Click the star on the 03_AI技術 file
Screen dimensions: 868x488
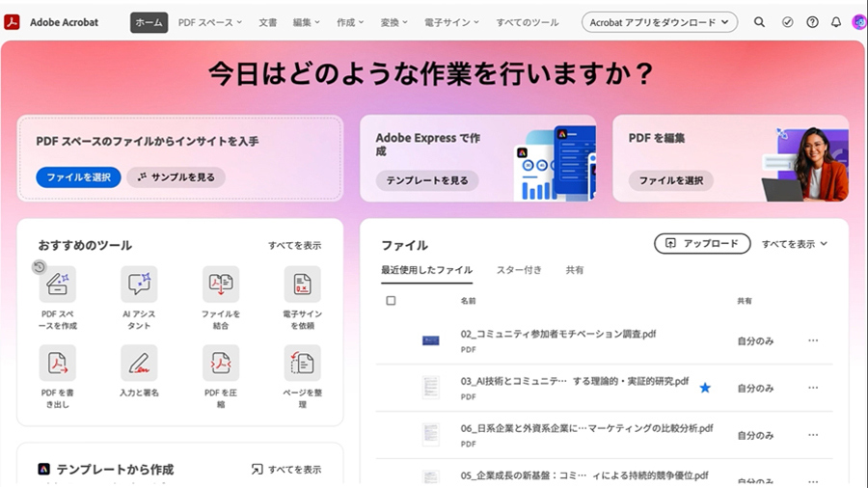[x=705, y=388]
